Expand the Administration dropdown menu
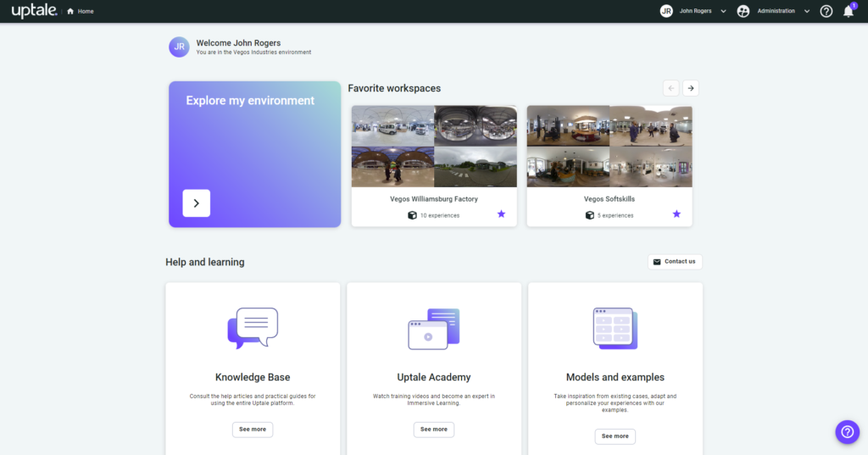 click(806, 12)
